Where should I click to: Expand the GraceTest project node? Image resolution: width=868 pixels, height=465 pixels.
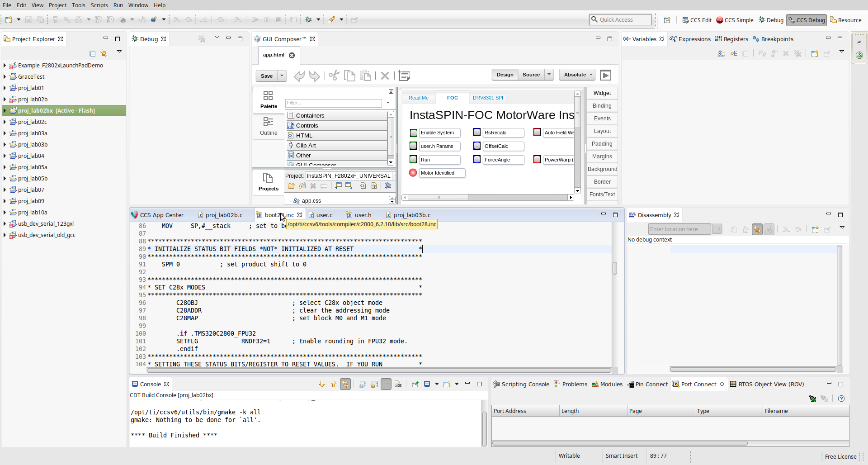(5, 76)
